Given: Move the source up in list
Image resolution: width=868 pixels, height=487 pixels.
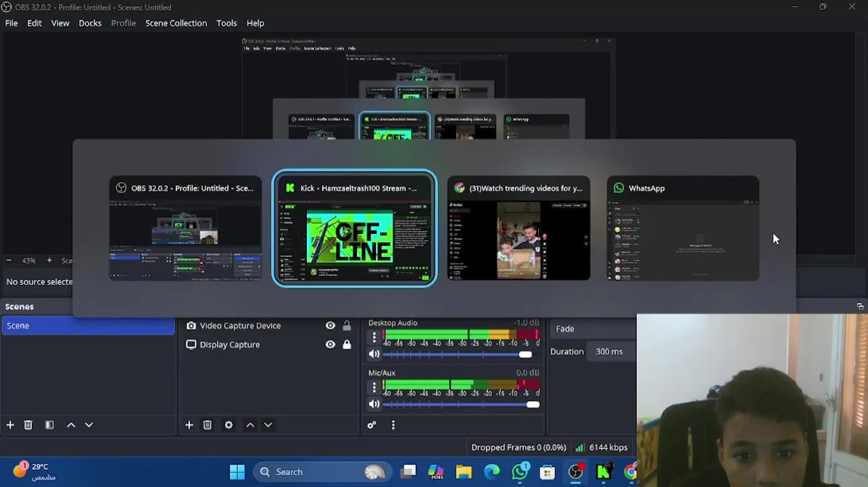Looking at the screenshot, I should click(x=250, y=425).
